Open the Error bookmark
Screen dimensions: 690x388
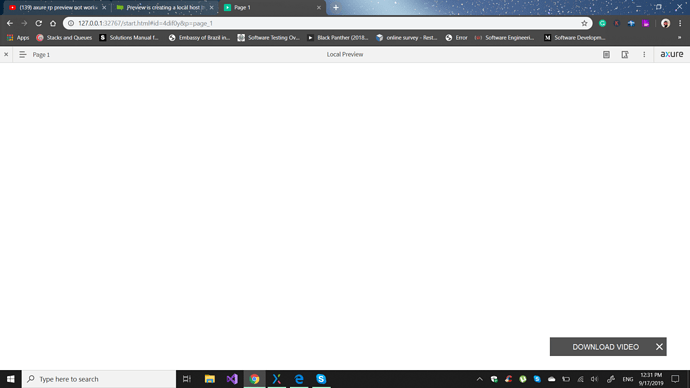point(456,38)
